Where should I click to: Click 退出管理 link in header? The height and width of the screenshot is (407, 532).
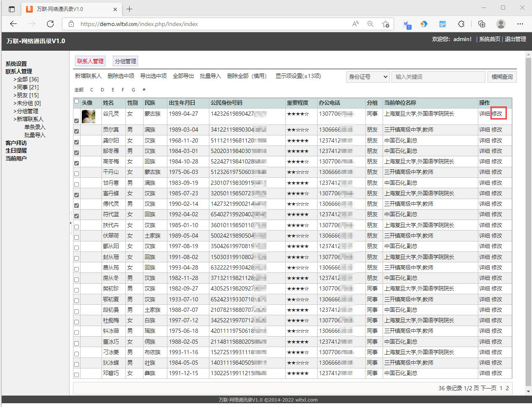coord(515,39)
